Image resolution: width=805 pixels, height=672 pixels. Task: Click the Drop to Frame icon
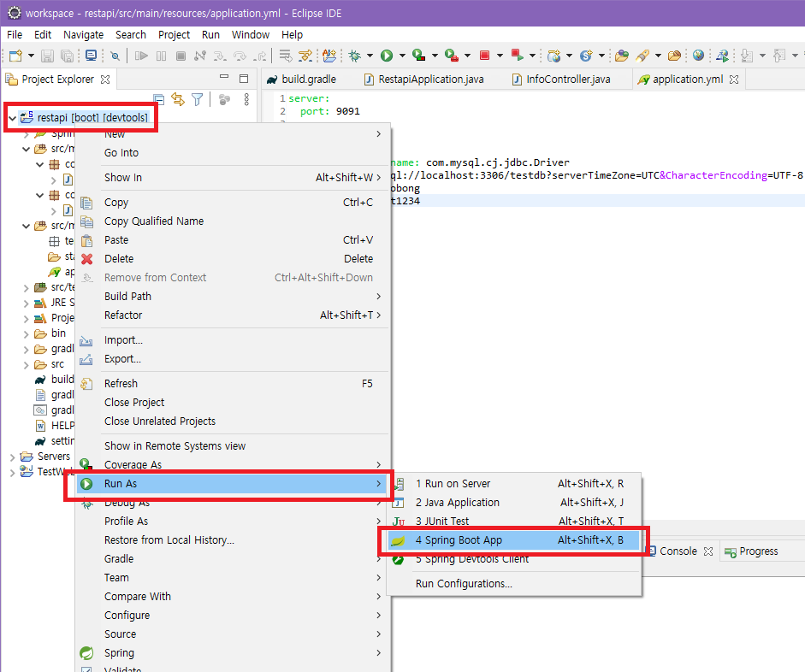point(286,56)
